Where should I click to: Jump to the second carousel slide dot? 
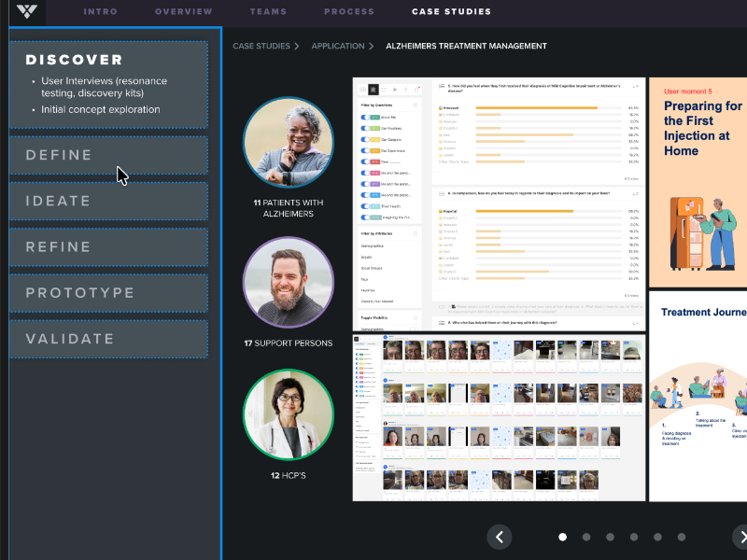pyautogui.click(x=586, y=538)
